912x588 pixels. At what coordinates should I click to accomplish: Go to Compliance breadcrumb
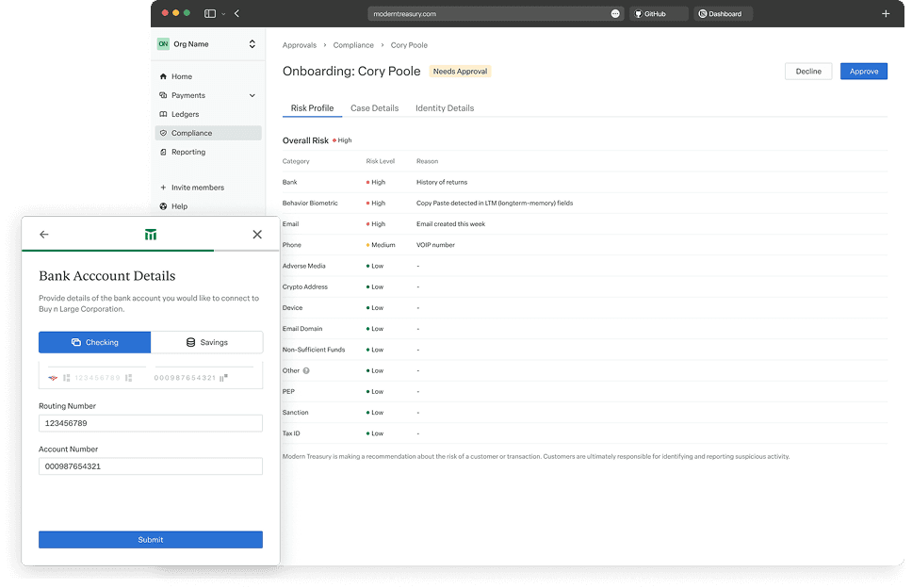coord(353,45)
